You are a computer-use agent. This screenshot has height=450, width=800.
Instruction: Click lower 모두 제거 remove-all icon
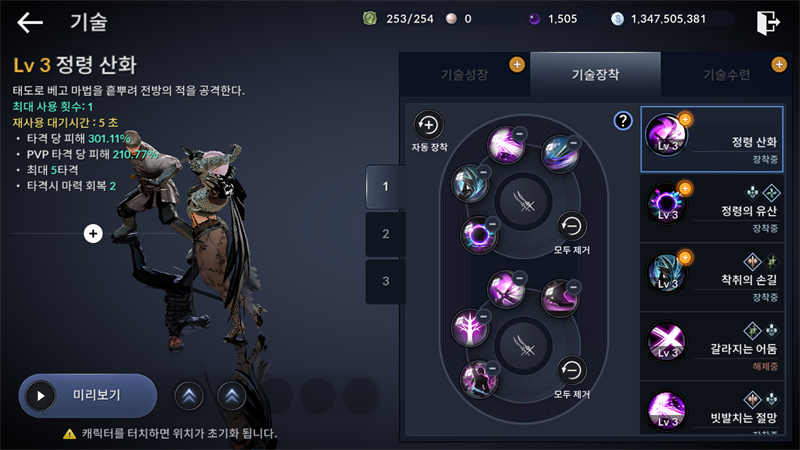(x=571, y=370)
